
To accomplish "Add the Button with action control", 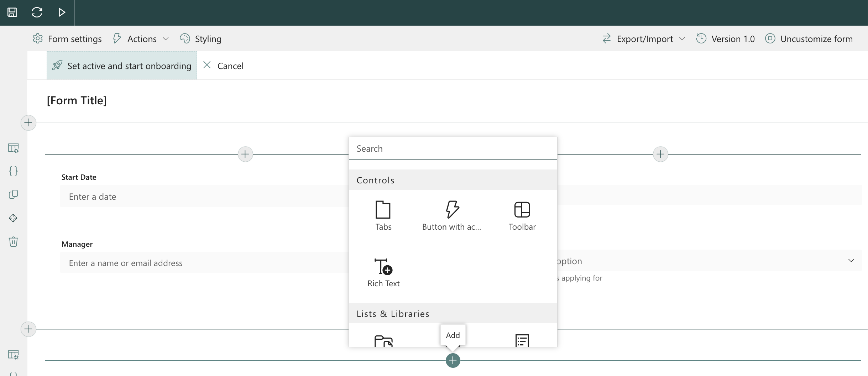I will (x=451, y=216).
